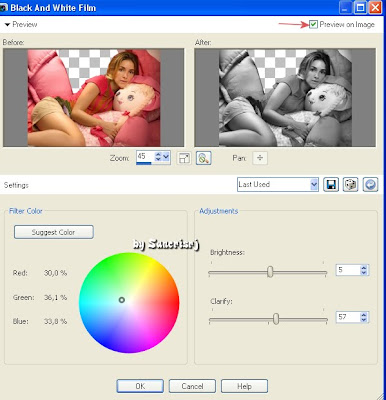The height and width of the screenshot is (400, 386).
Task: Click the Pan crosshair button
Action: point(260,158)
